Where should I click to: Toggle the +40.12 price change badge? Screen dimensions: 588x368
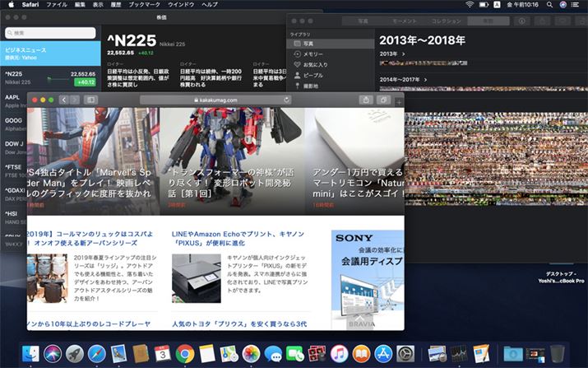coord(85,82)
